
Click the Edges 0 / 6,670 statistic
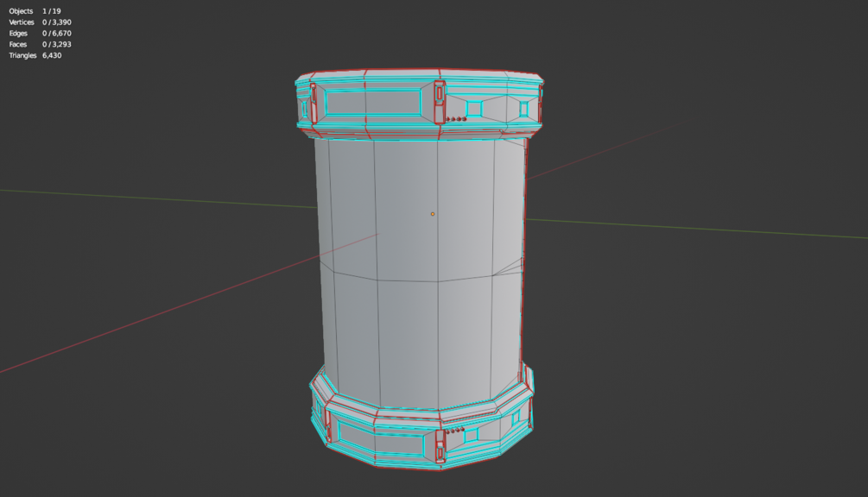(x=40, y=33)
